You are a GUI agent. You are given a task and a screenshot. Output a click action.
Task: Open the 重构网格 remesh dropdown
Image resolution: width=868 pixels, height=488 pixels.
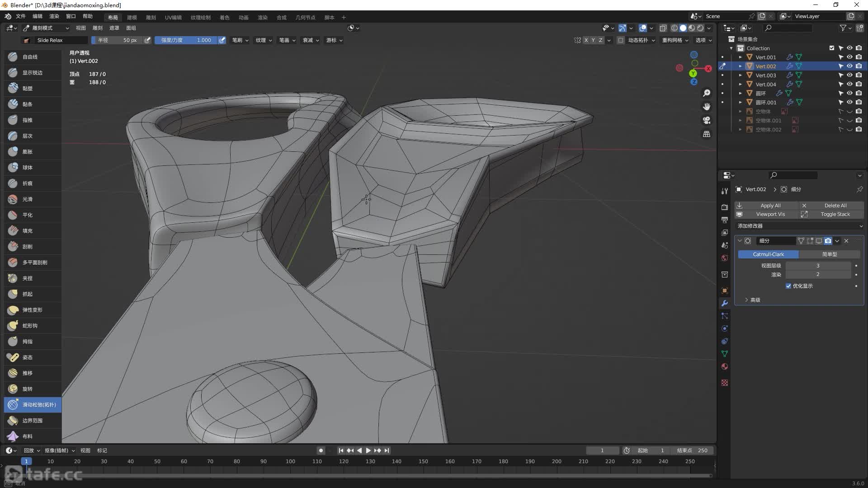click(675, 40)
